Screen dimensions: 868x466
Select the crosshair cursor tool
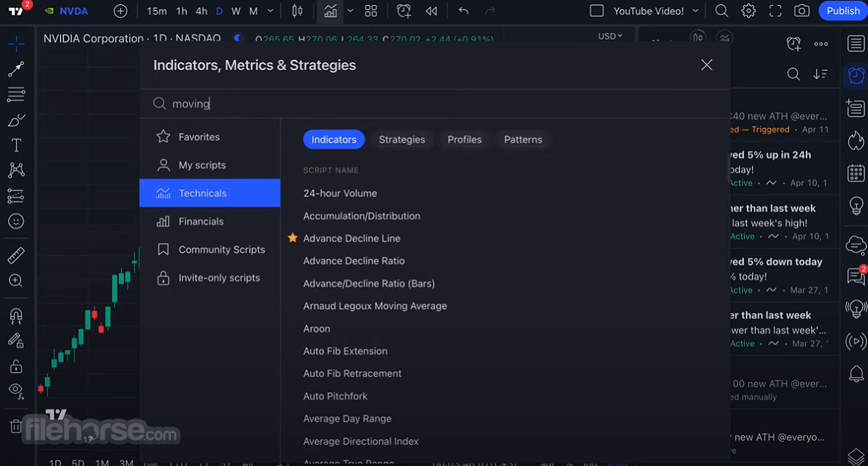coord(16,44)
